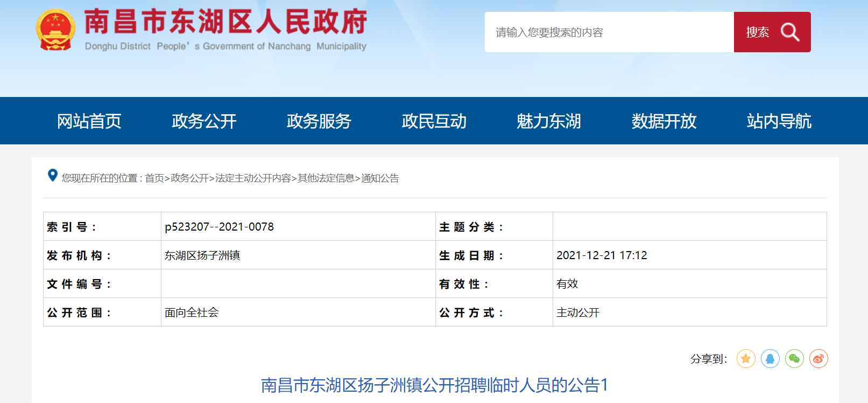Click the 有效性 label cell

click(x=495, y=284)
